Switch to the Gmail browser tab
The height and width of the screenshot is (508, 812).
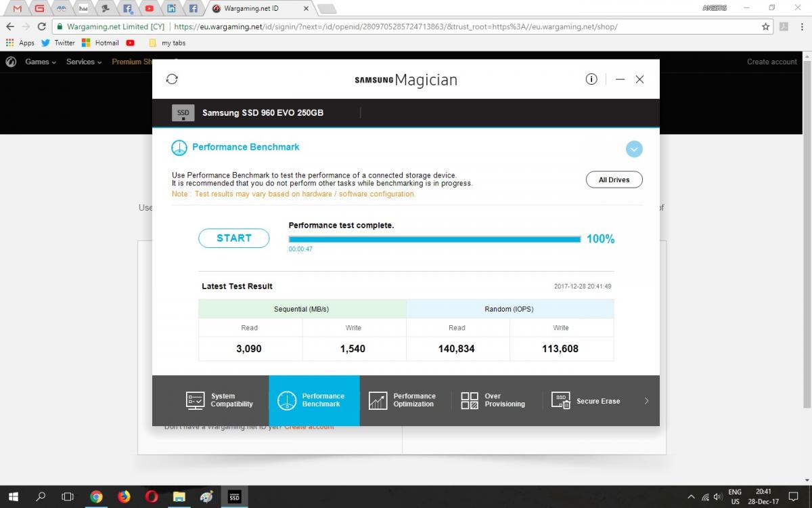pos(17,9)
